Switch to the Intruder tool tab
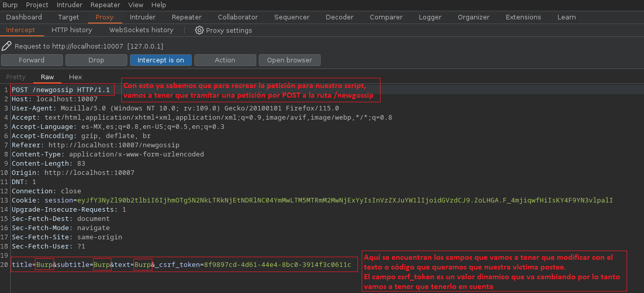 [143, 17]
